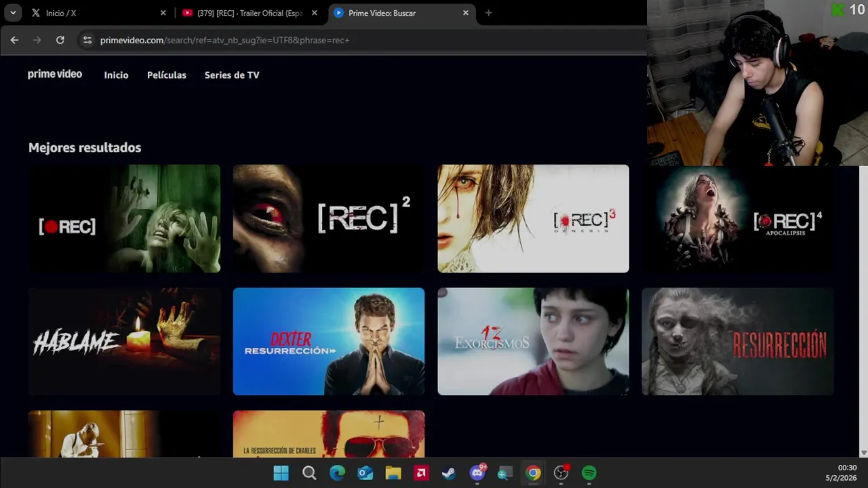Click the prime video logo
This screenshot has width=868, height=488.
55,75
